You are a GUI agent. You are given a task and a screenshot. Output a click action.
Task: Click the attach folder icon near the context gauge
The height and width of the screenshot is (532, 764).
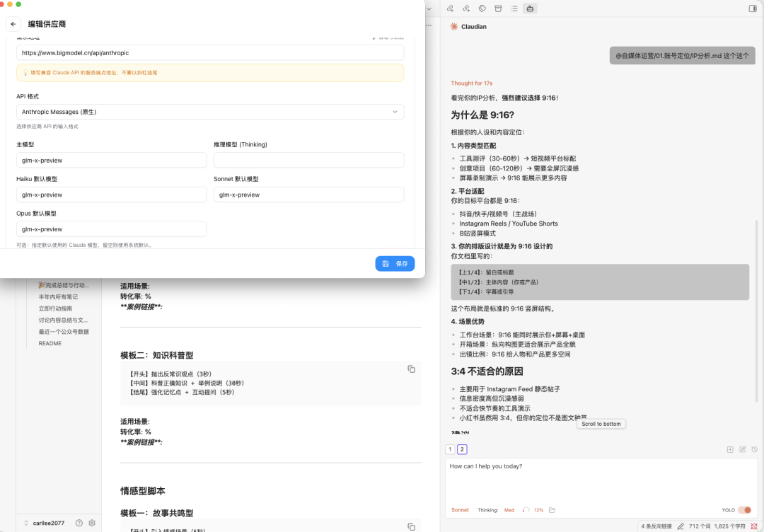click(552, 509)
